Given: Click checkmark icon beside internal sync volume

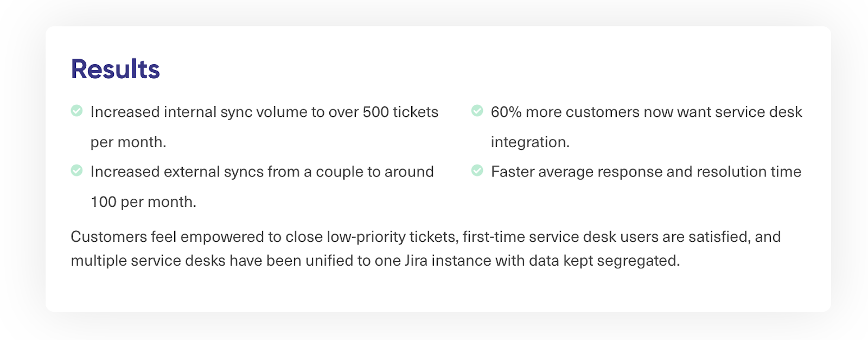Looking at the screenshot, I should click(77, 111).
